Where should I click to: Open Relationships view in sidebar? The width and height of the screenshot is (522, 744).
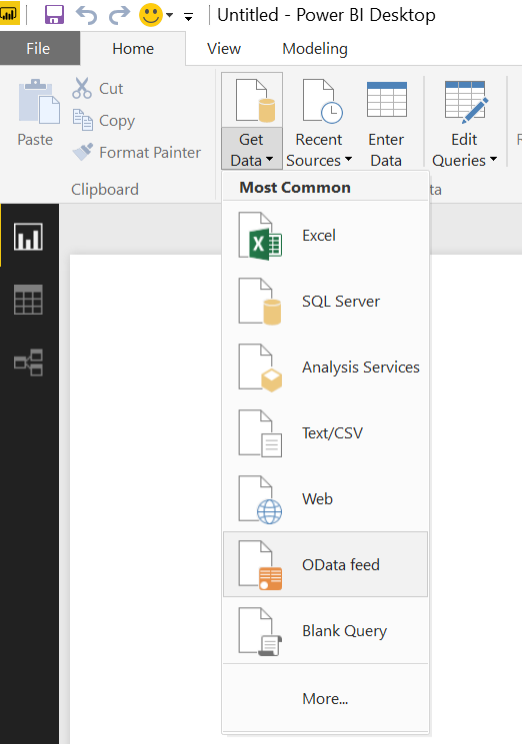pyautogui.click(x=28, y=363)
